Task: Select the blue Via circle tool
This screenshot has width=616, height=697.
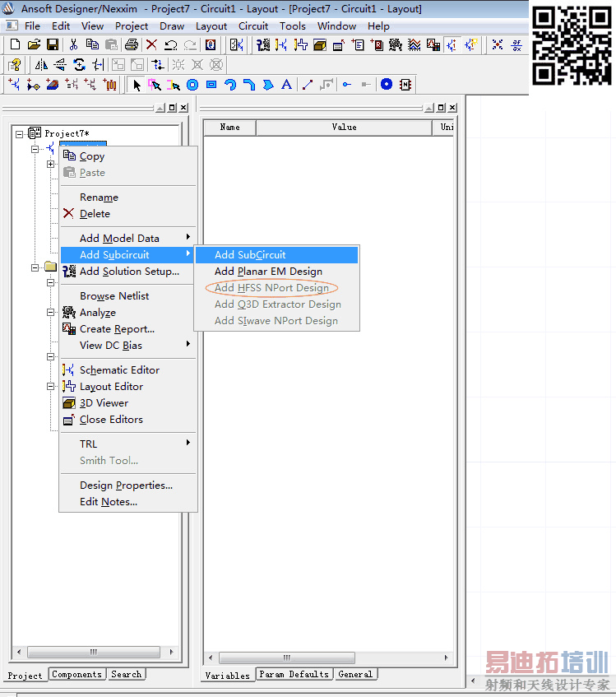Action: tap(387, 84)
